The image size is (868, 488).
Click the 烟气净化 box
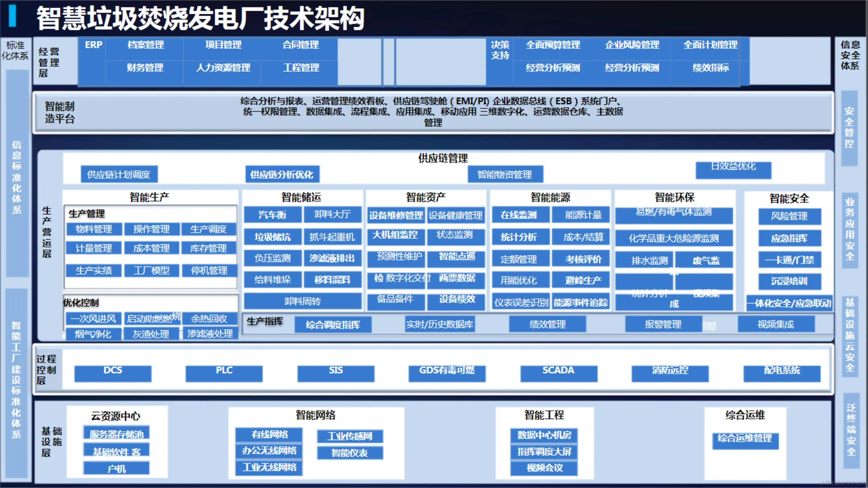93,334
